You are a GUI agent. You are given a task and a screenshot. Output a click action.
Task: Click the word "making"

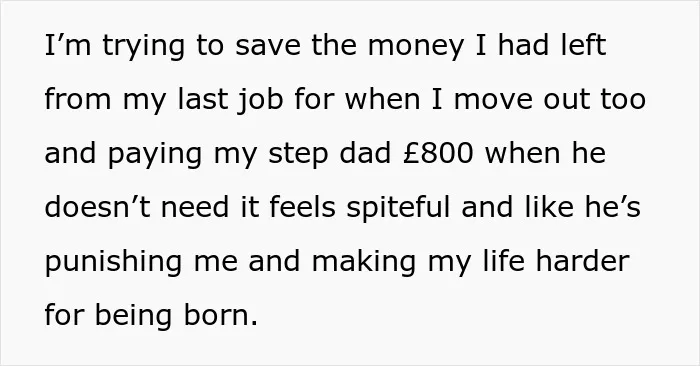[364, 262]
